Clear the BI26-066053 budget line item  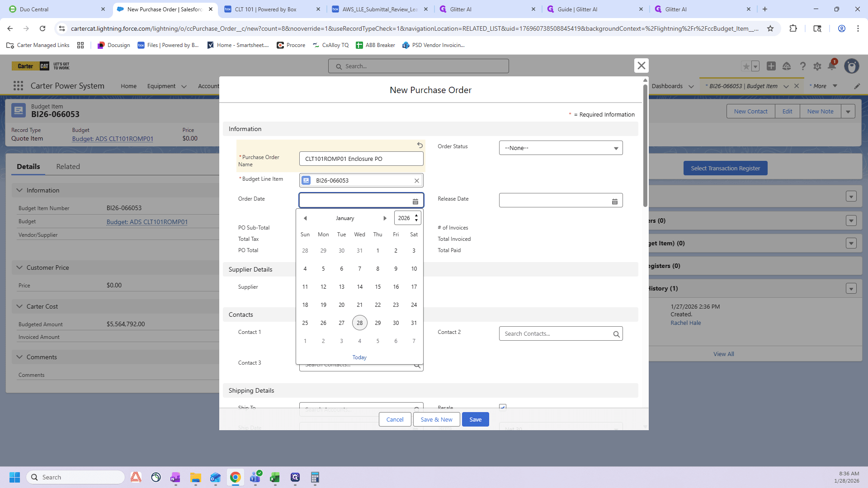(416, 181)
